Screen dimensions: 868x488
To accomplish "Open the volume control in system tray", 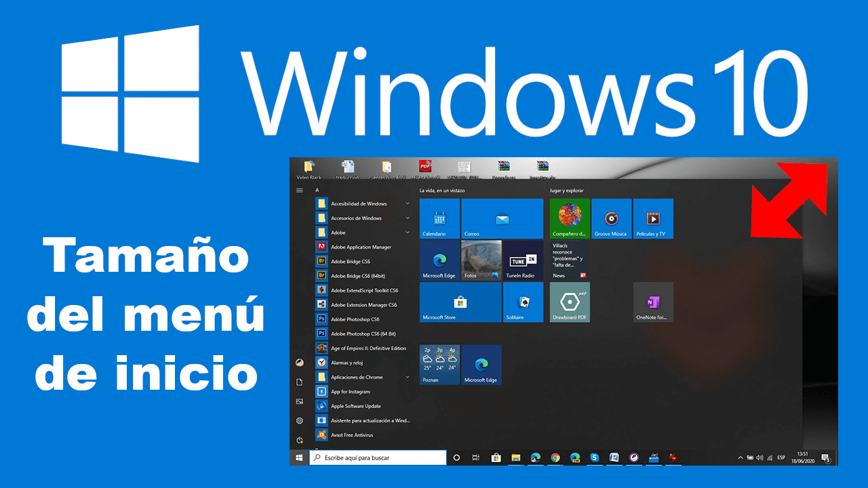I will coord(759,458).
